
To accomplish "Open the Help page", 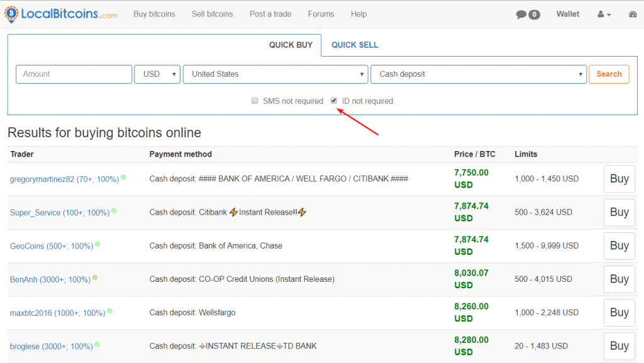I will [x=358, y=14].
